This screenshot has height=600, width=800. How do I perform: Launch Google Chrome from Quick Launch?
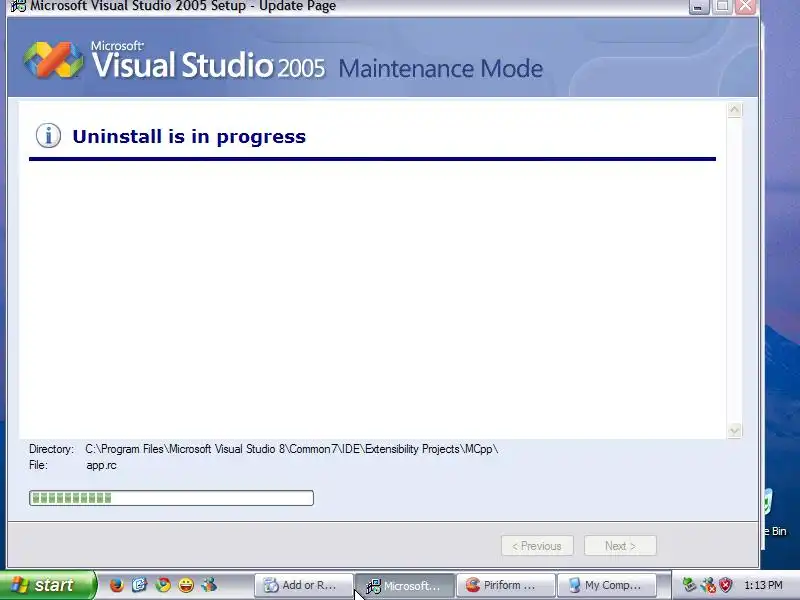point(163,585)
